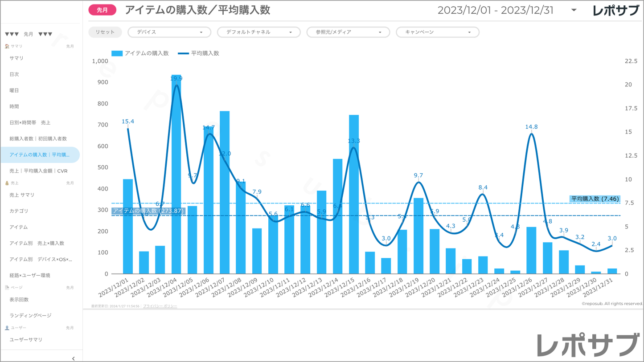
Task: Select ランディングページ in sidebar
Action: (x=30, y=316)
